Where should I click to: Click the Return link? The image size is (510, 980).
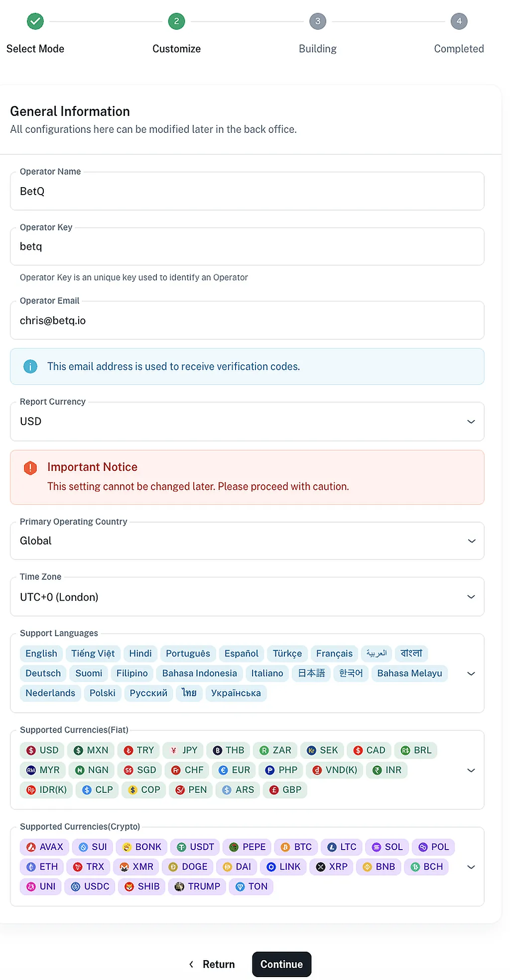click(212, 965)
